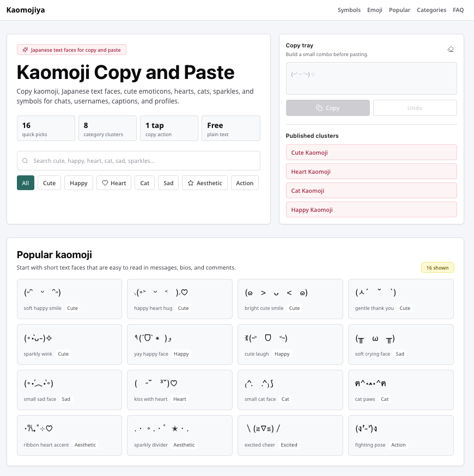Open the Cute Kaomoji published cluster

[x=371, y=152]
